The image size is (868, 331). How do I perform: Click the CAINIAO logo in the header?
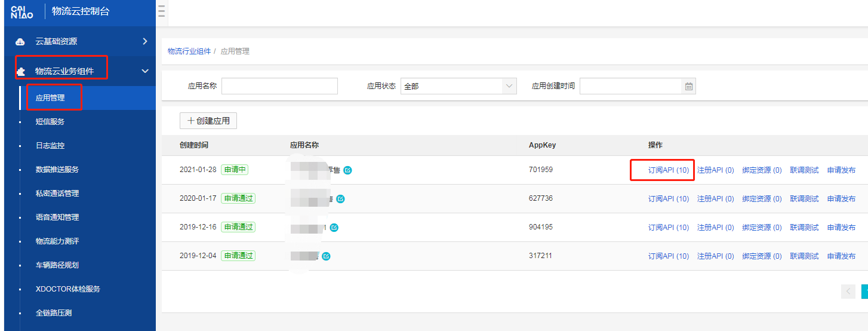click(23, 12)
